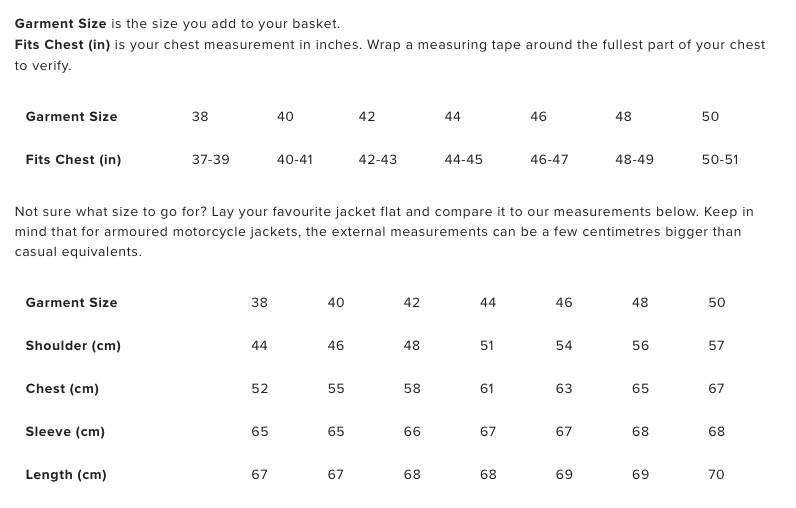Click the Shoulder (cm) row label
Image resolution: width=796 pixels, height=508 pixels.
(x=73, y=346)
